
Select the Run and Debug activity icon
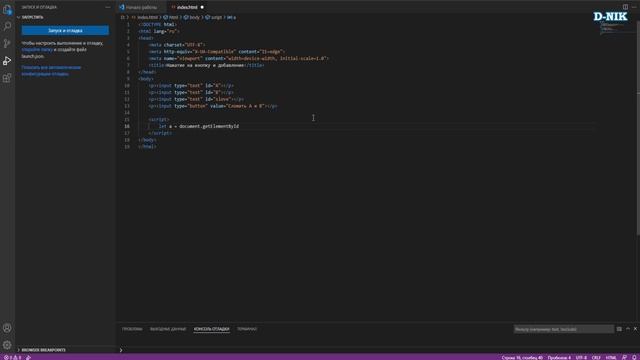pos(7,61)
